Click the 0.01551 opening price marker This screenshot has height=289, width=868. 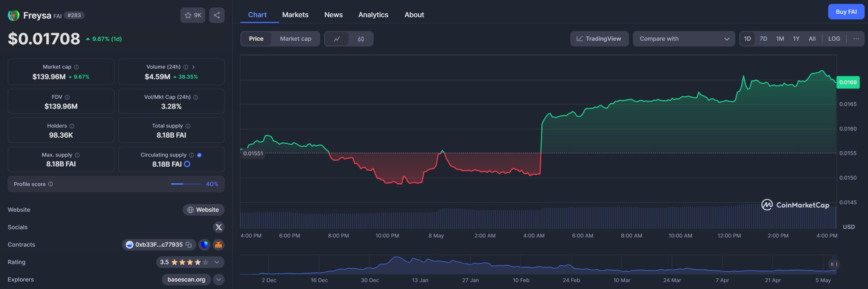coord(253,153)
